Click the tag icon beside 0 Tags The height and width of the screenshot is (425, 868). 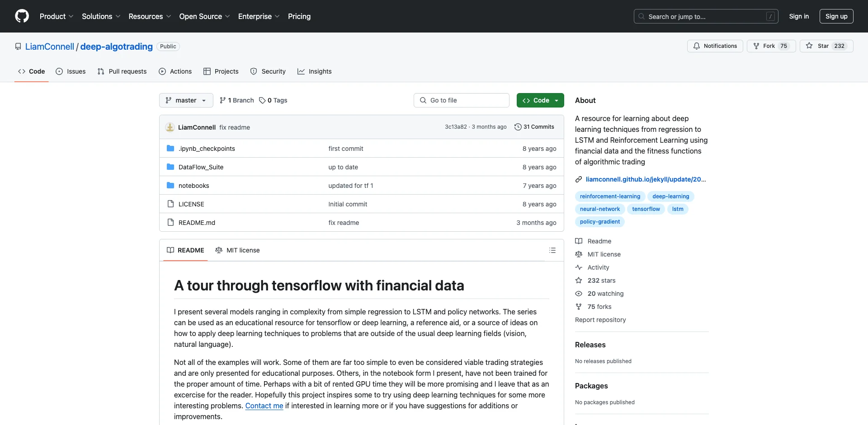pyautogui.click(x=262, y=100)
